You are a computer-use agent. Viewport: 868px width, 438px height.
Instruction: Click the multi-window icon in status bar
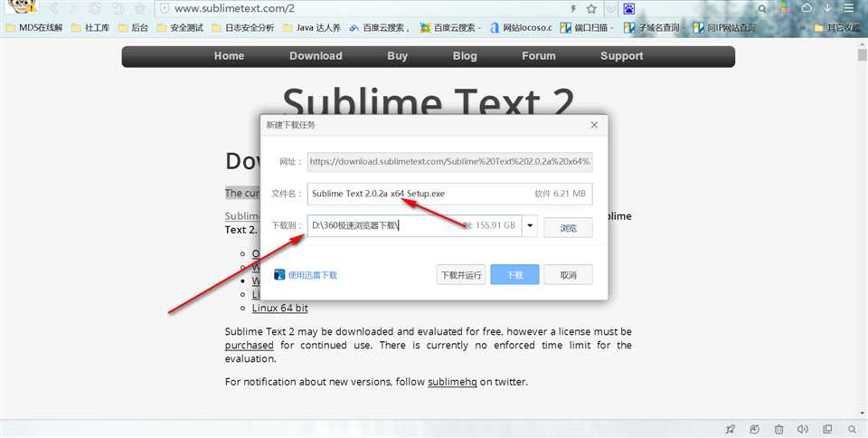pos(827,429)
